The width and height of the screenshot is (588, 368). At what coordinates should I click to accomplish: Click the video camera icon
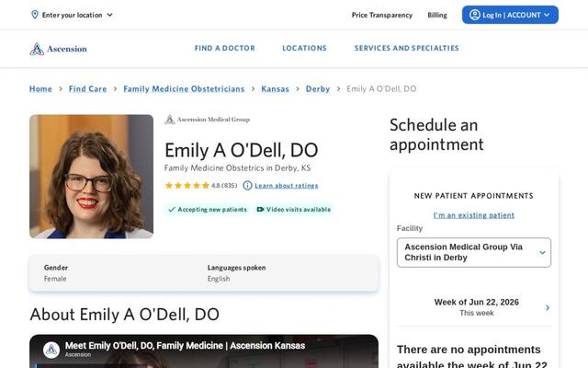click(260, 210)
